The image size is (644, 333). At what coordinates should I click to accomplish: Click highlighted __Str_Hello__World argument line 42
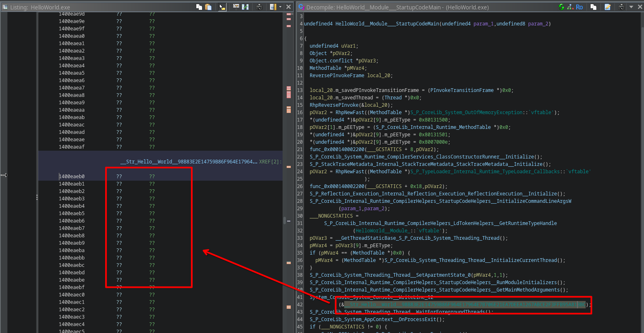[465, 305]
